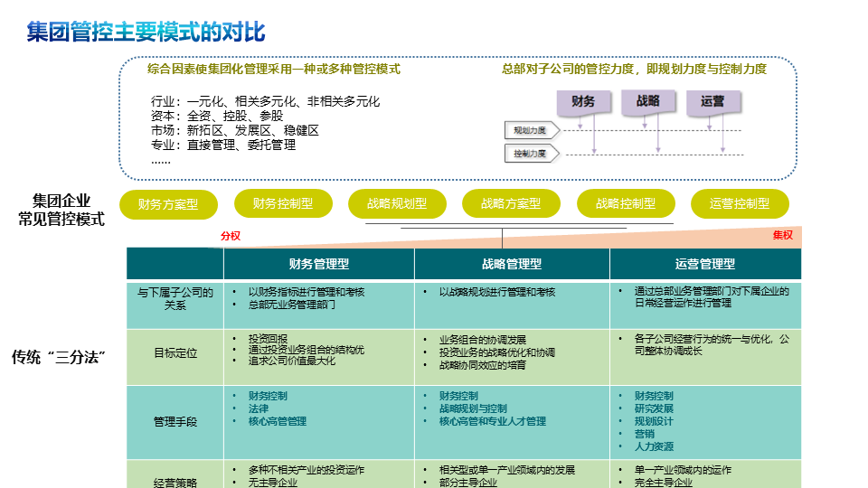Click the red 集权 label

pyautogui.click(x=783, y=235)
